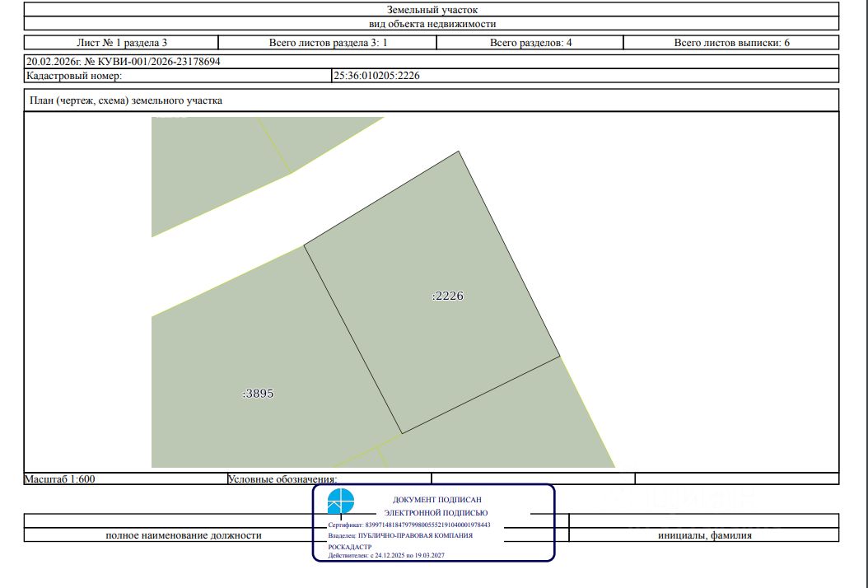Image resolution: width=868 pixels, height=588 pixels.
Task: Click the Сертификат number line in the stamp
Action: tap(409, 525)
